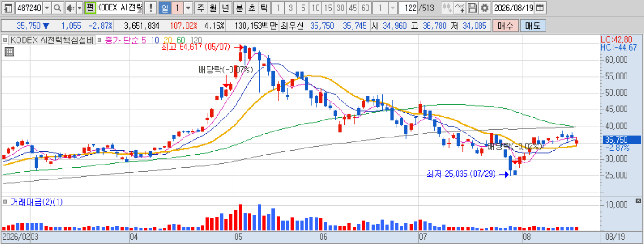Click the window layout icon before stock code
The height and width of the screenshot is (244, 644).
tap(8, 8)
